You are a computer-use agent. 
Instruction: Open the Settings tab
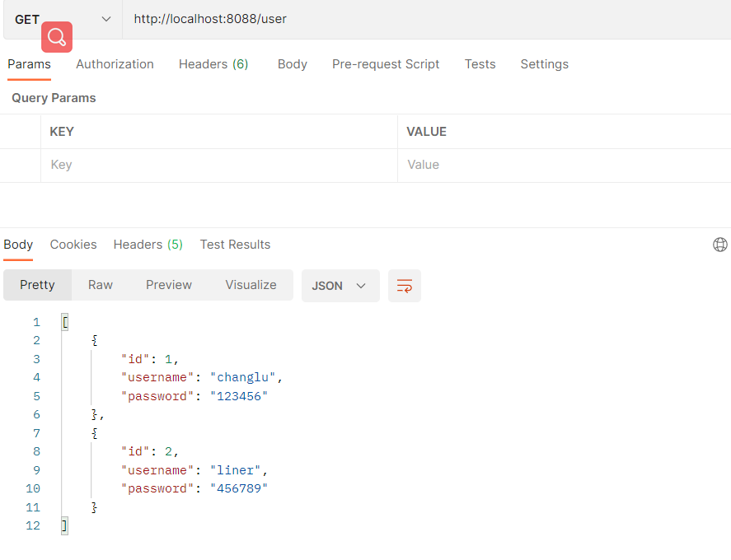coord(545,64)
